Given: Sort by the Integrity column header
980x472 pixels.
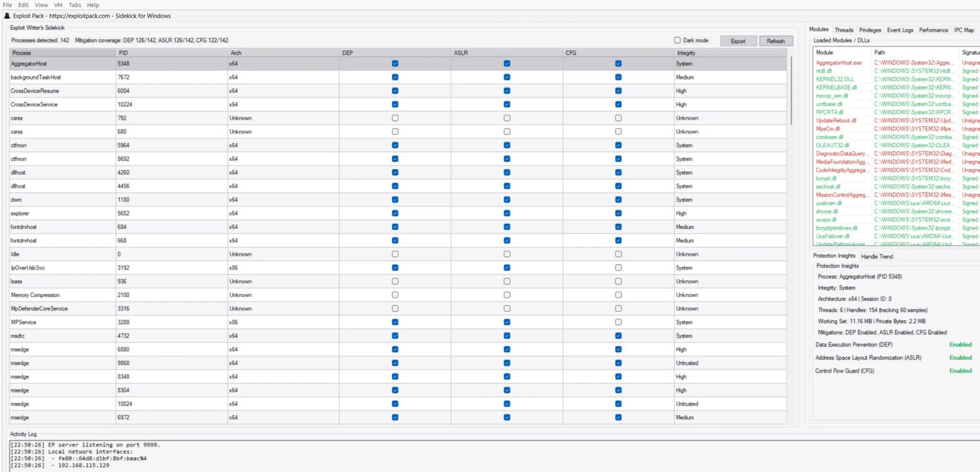Looking at the screenshot, I should click(x=730, y=53).
